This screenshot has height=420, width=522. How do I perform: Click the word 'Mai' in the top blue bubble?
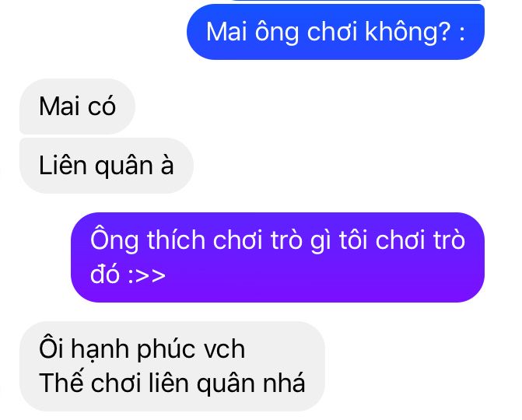click(x=226, y=32)
